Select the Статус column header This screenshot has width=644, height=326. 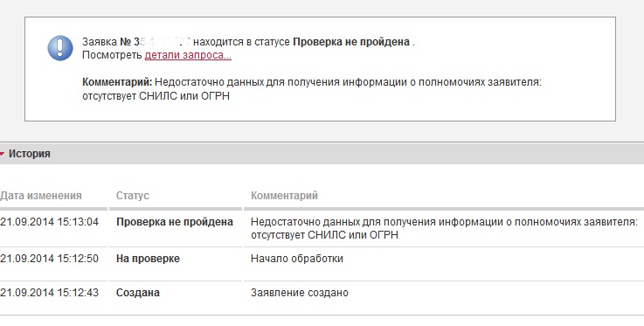133,196
